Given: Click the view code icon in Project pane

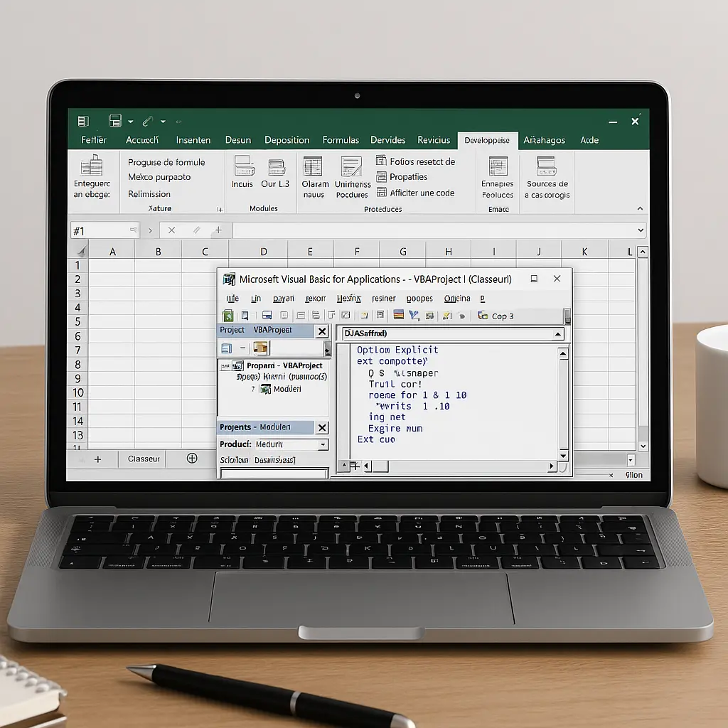Looking at the screenshot, I should point(227,348).
